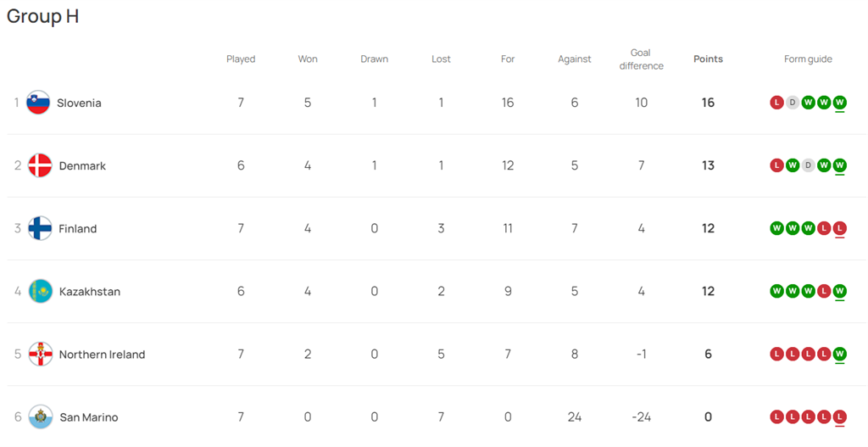Screen dimensions: 868x447
Task: Click the Kazakhstan flag icon
Action: pyautogui.click(x=40, y=291)
